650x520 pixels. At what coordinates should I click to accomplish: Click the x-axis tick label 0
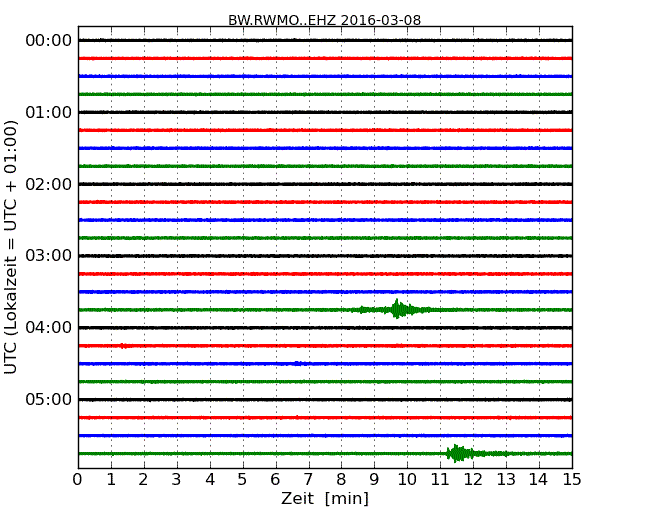[78, 480]
